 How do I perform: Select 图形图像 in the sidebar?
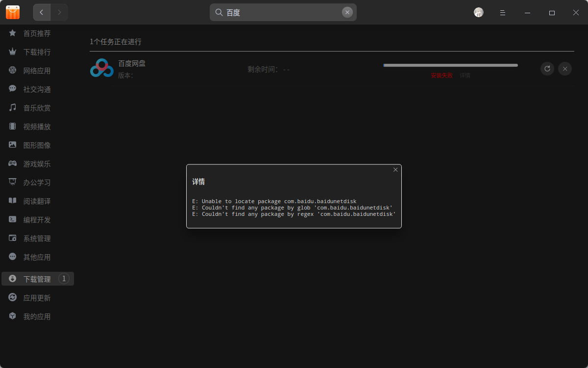tap(38, 145)
